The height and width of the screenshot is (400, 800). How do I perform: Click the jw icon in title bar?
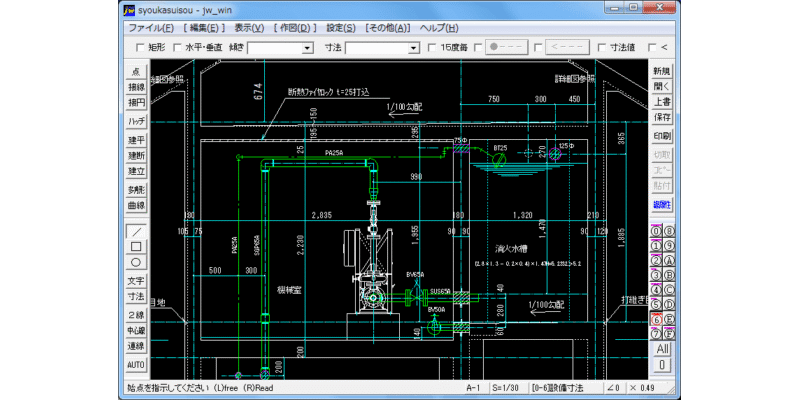coord(130,10)
